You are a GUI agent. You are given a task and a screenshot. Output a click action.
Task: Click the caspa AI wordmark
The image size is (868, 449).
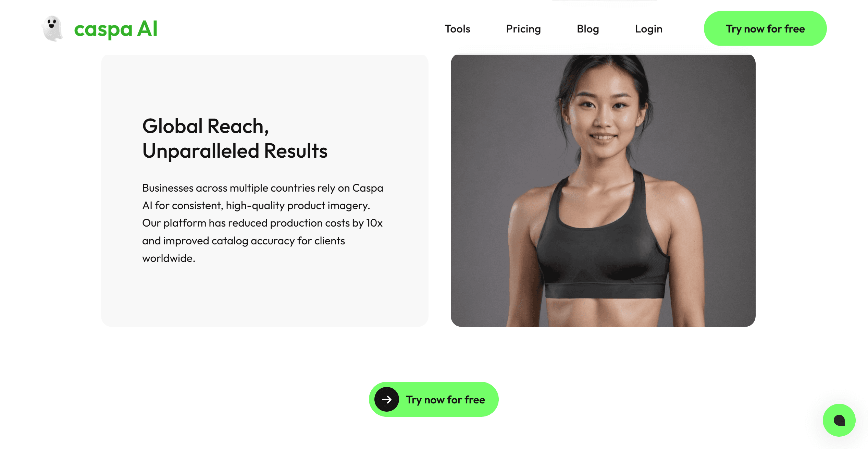click(x=116, y=29)
